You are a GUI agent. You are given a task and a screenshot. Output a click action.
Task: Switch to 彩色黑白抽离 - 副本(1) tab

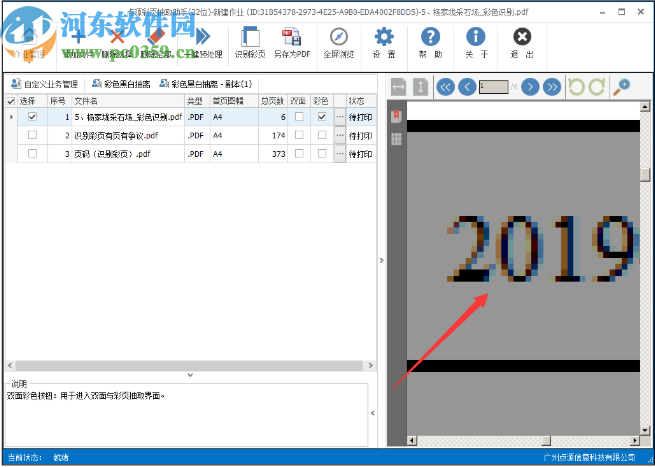[206, 84]
